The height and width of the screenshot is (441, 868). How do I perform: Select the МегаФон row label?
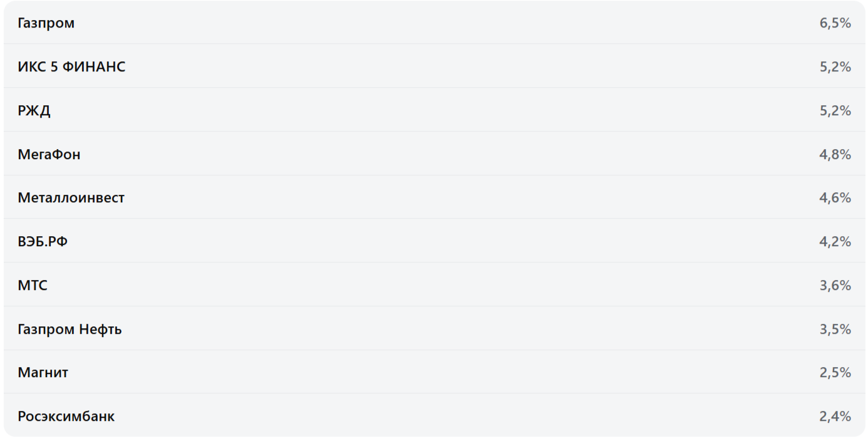tap(49, 155)
